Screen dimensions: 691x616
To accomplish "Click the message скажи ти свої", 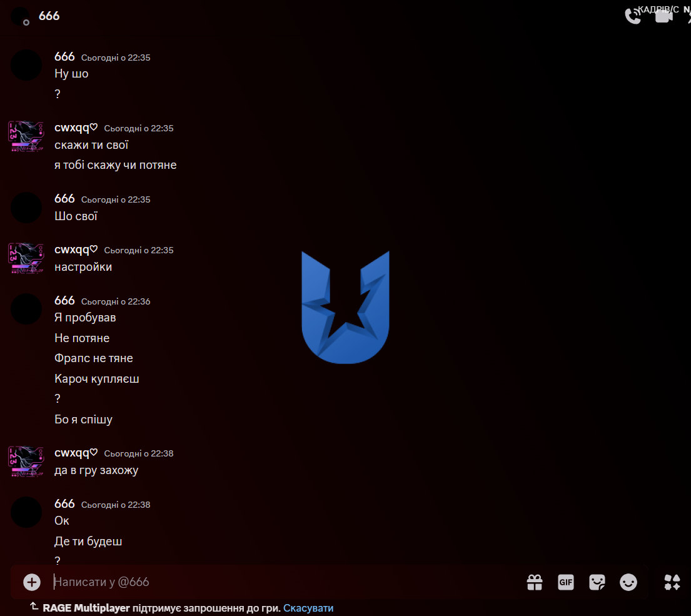I will [x=91, y=145].
